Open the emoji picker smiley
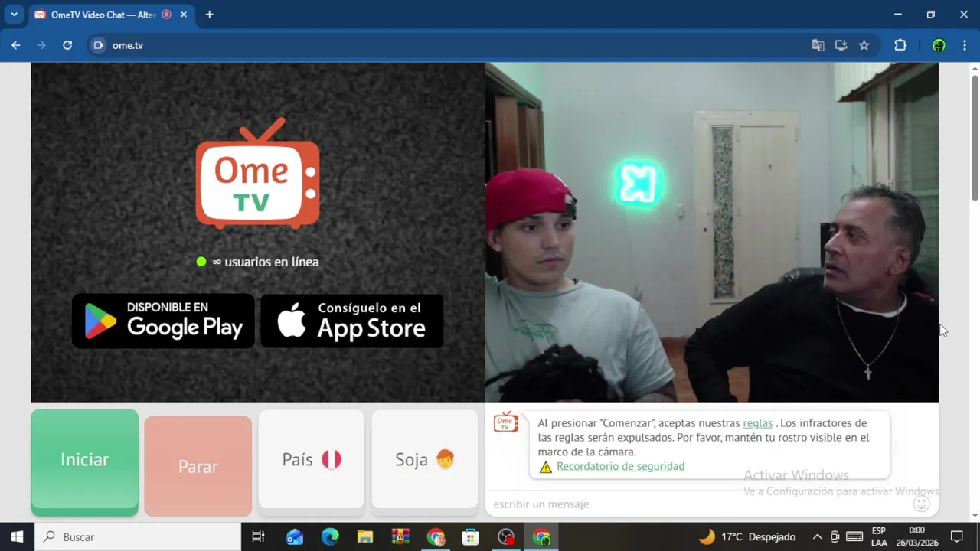The height and width of the screenshot is (551, 980). tap(922, 504)
